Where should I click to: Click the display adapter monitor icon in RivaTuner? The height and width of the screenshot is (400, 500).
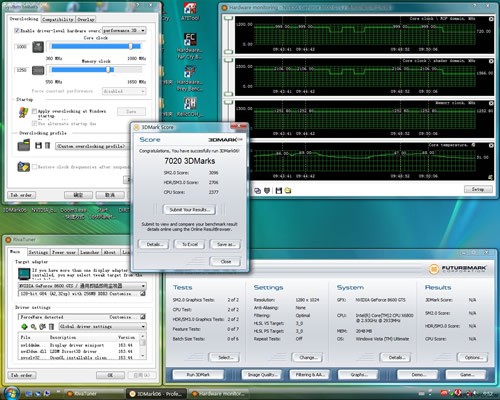click(x=24, y=274)
